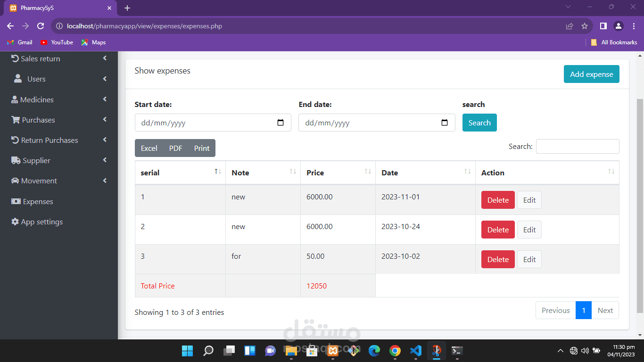644x362 pixels.
Task: Expand the Sales return menu chevron
Action: pos(105,58)
